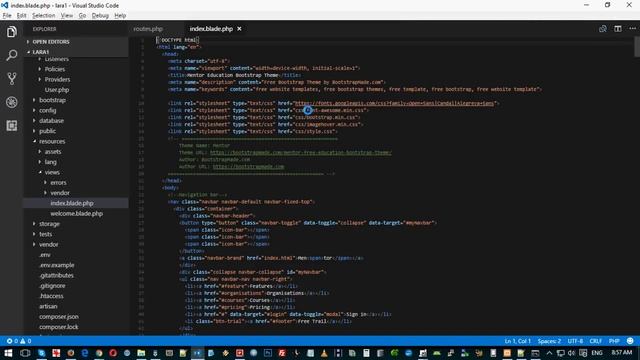Open VLC media player from the taskbar
The height and width of the screenshot is (360, 640).
click(324, 353)
